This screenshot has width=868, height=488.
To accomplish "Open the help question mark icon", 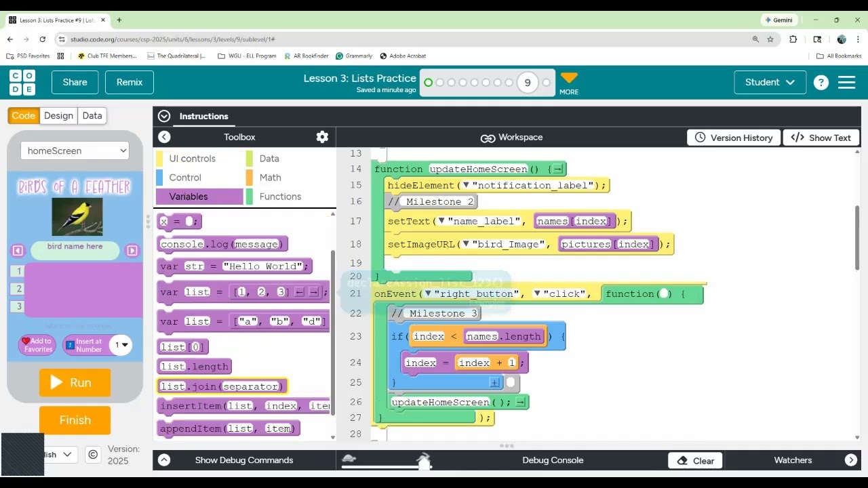I will [x=821, y=83].
